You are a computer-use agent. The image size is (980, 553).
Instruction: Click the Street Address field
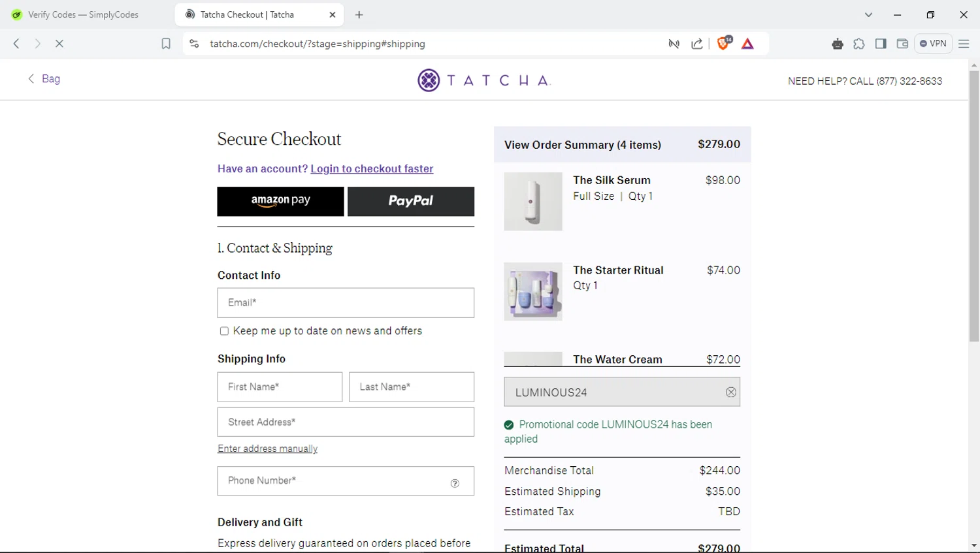pyautogui.click(x=346, y=422)
